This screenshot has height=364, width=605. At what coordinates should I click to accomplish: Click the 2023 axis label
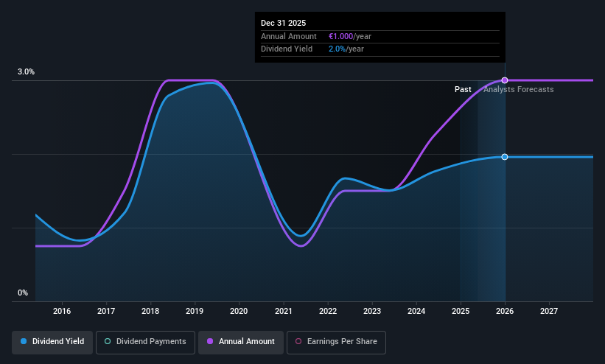tap(372, 311)
